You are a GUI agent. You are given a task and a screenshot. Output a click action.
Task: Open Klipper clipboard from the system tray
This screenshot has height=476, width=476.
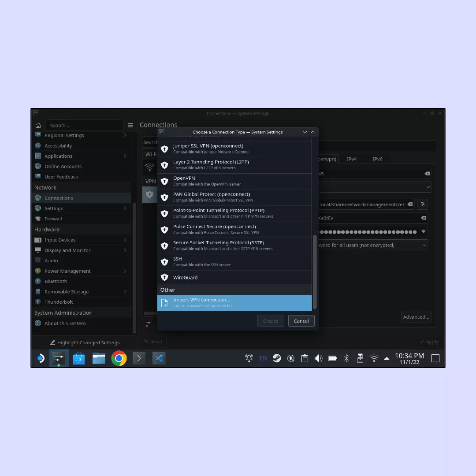(x=305, y=358)
